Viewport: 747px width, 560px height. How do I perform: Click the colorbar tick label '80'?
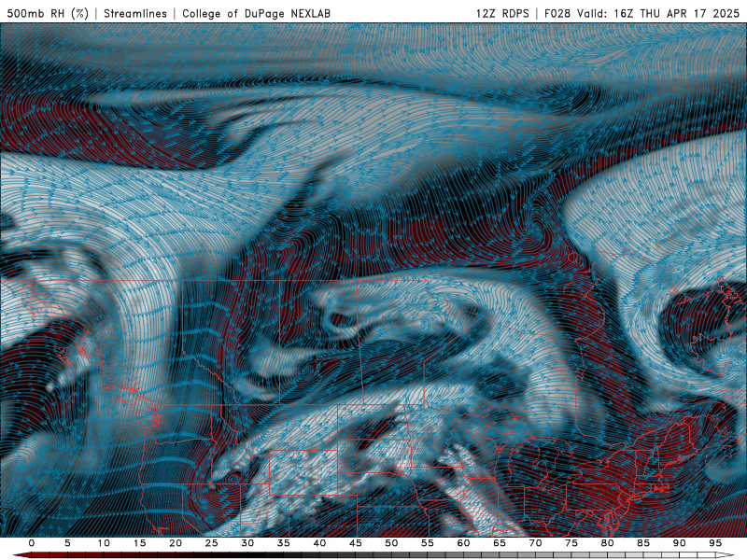[608, 543]
